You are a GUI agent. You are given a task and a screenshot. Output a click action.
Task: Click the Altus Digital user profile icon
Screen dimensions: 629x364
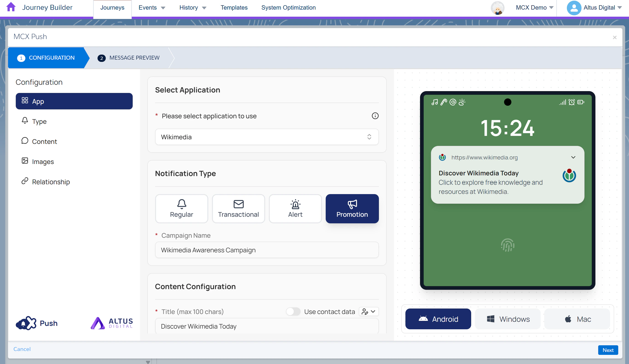coord(574,8)
